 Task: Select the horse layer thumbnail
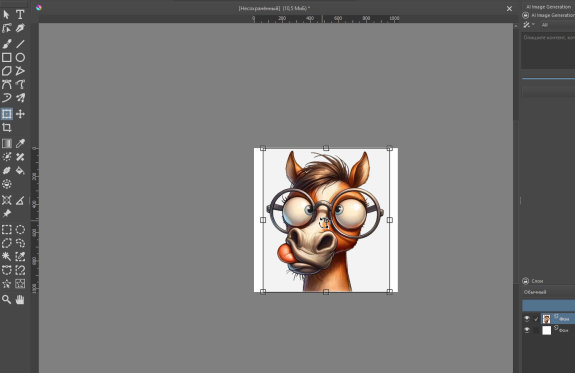(x=546, y=319)
